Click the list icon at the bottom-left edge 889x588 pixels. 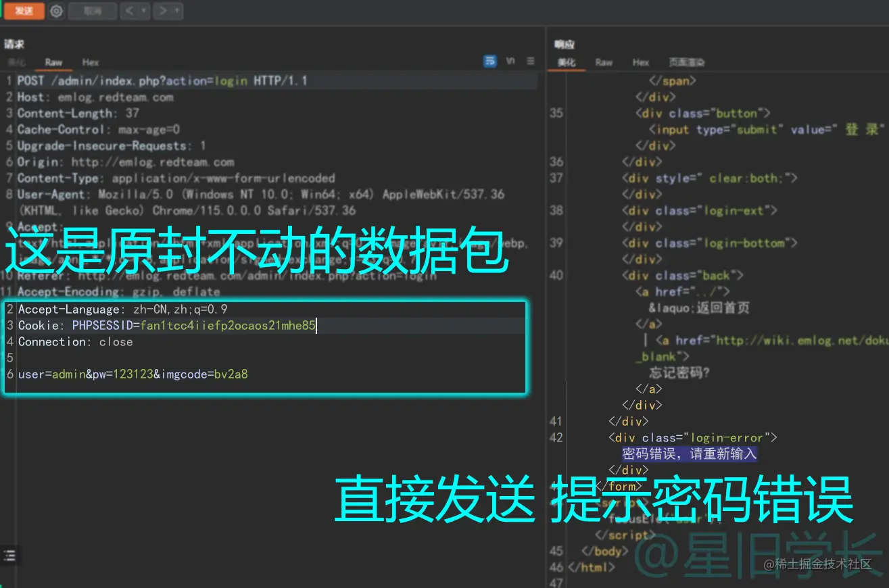pos(9,556)
